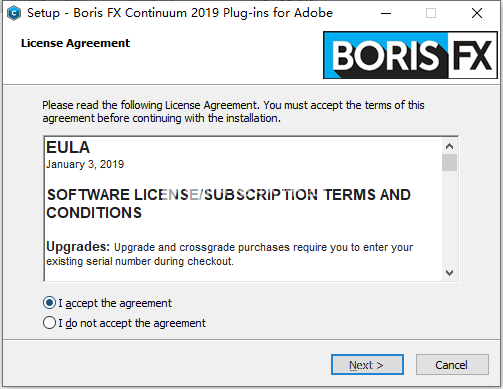This screenshot has height=389, width=503.
Task: Select I accept the agreement
Action: (x=107, y=303)
